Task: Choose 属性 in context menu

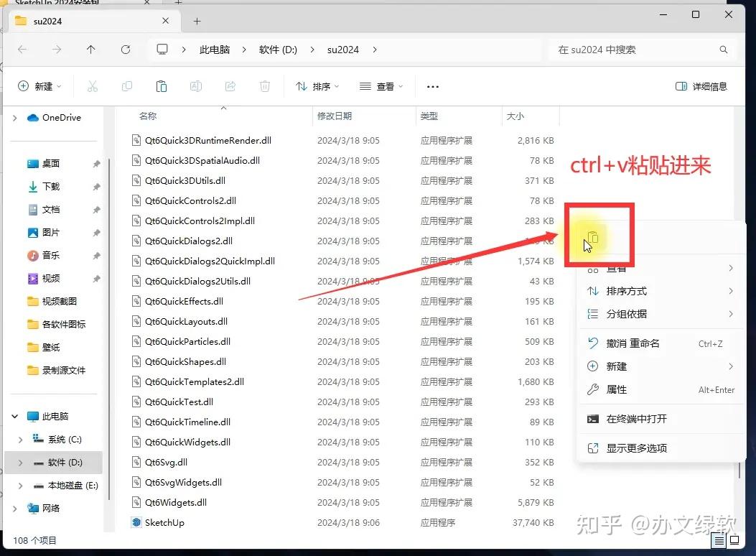Action: [x=661, y=389]
